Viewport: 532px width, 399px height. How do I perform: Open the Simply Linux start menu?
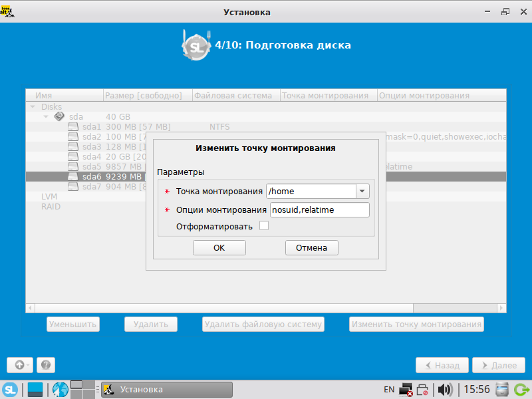(10, 390)
